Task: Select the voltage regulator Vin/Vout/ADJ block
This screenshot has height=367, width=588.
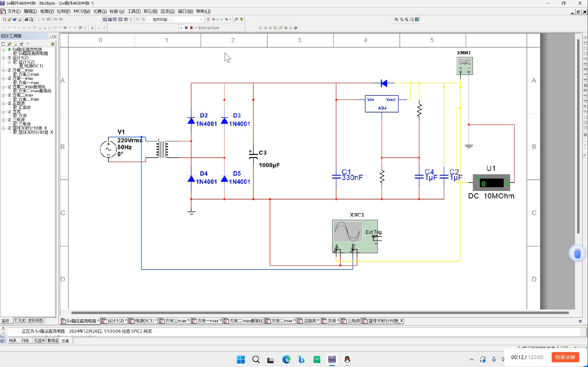Action: (382, 104)
